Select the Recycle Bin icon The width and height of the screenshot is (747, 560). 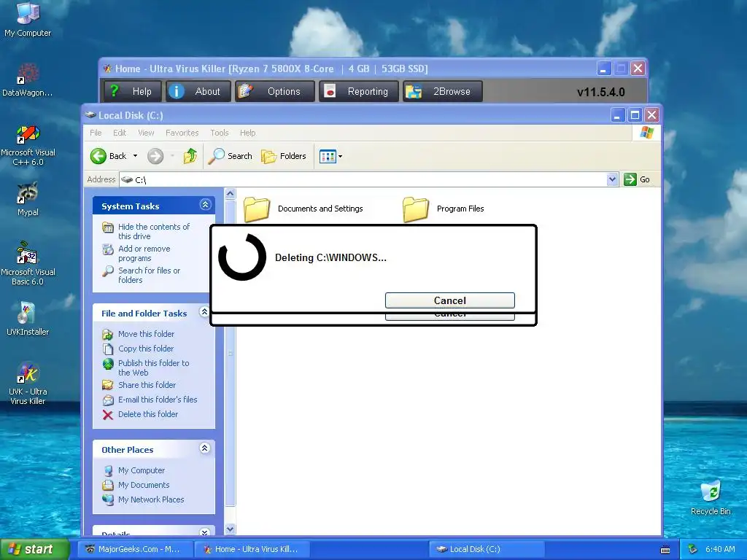(x=711, y=498)
